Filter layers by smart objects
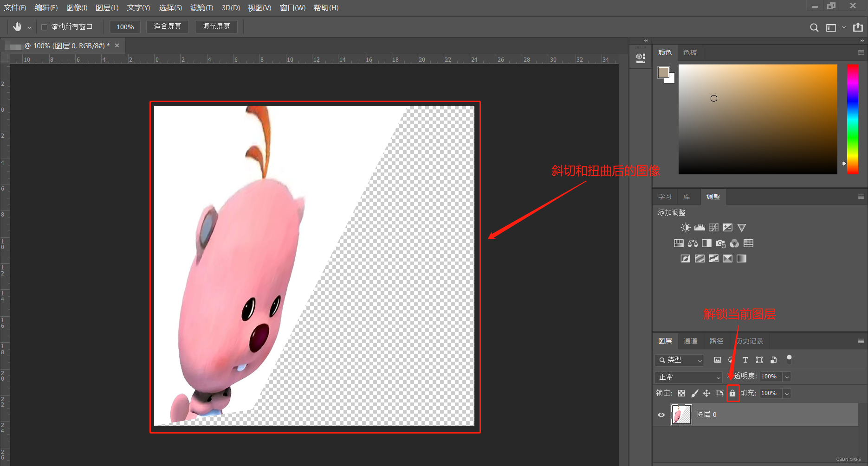This screenshot has width=868, height=466. pos(773,360)
